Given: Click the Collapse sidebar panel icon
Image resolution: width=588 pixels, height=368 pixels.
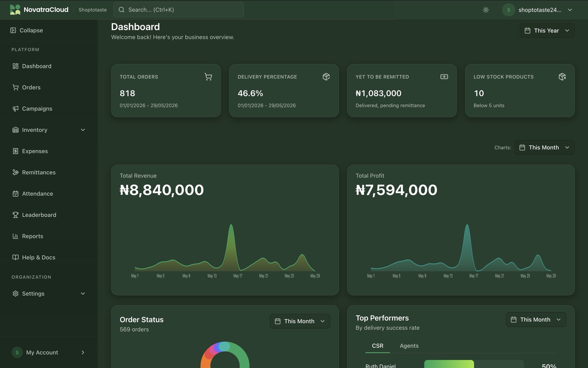Looking at the screenshot, I should coord(13,30).
